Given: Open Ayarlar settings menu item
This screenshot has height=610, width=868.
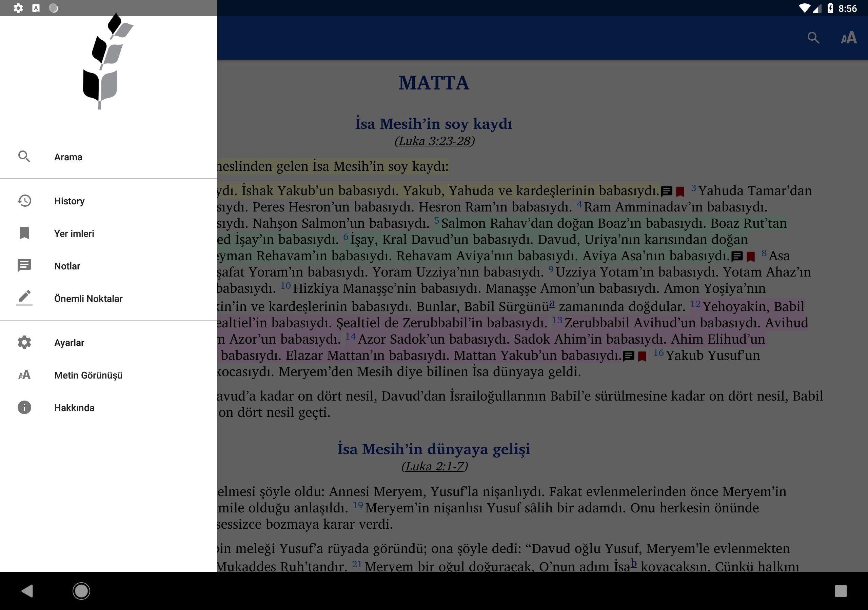Looking at the screenshot, I should 108,343.
